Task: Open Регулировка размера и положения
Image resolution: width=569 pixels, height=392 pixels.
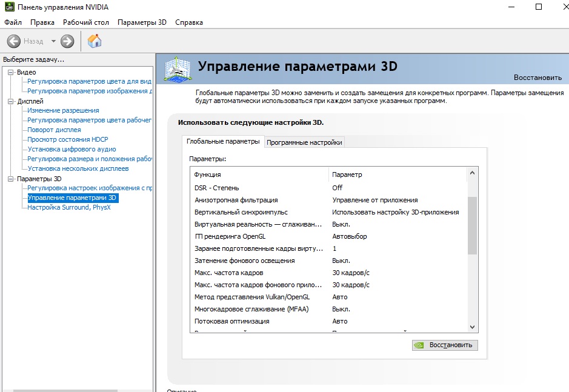Action: (x=90, y=159)
